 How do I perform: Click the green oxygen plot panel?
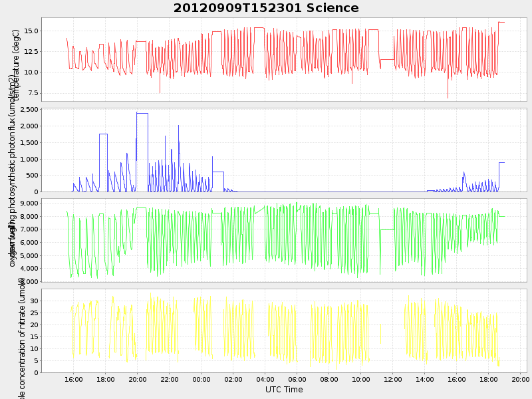[x=284, y=240]
